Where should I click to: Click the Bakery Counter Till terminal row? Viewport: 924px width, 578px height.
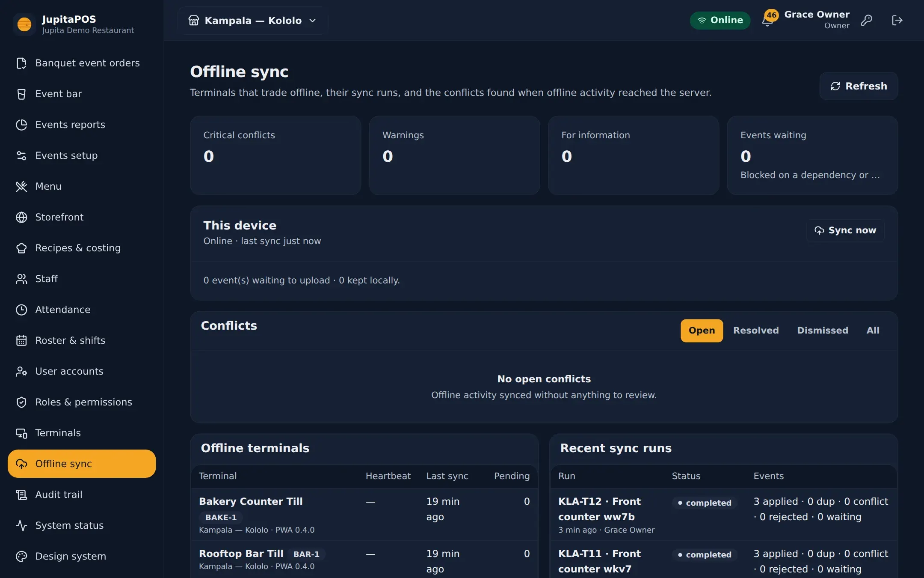364,515
